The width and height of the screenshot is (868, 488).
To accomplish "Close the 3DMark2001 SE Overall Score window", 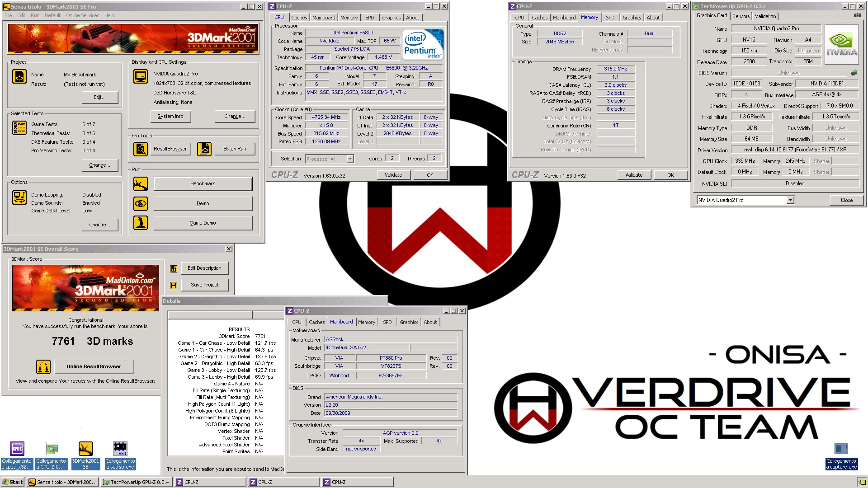I will click(x=229, y=249).
